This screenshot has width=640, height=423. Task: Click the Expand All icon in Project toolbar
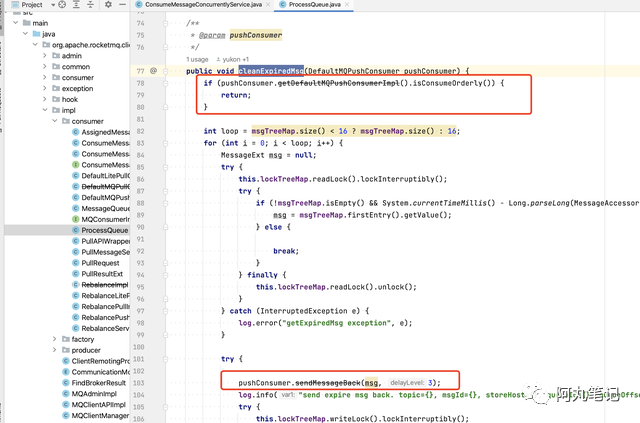[76, 4]
